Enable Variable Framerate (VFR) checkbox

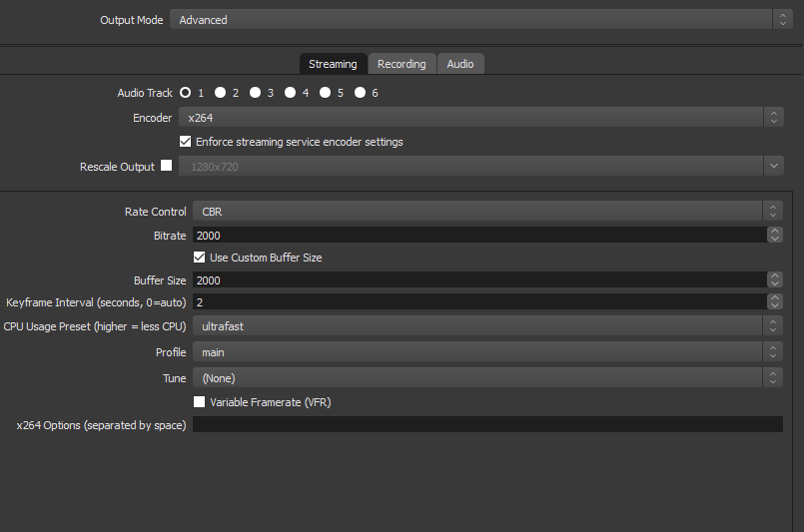(199, 402)
